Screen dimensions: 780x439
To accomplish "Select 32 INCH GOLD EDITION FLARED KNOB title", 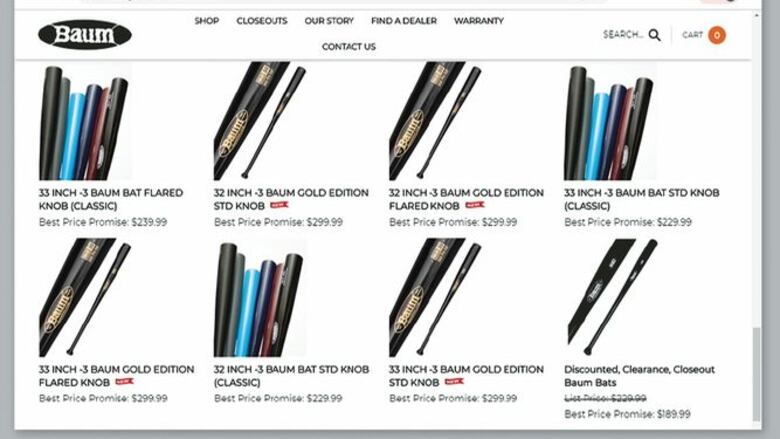I will [466, 199].
